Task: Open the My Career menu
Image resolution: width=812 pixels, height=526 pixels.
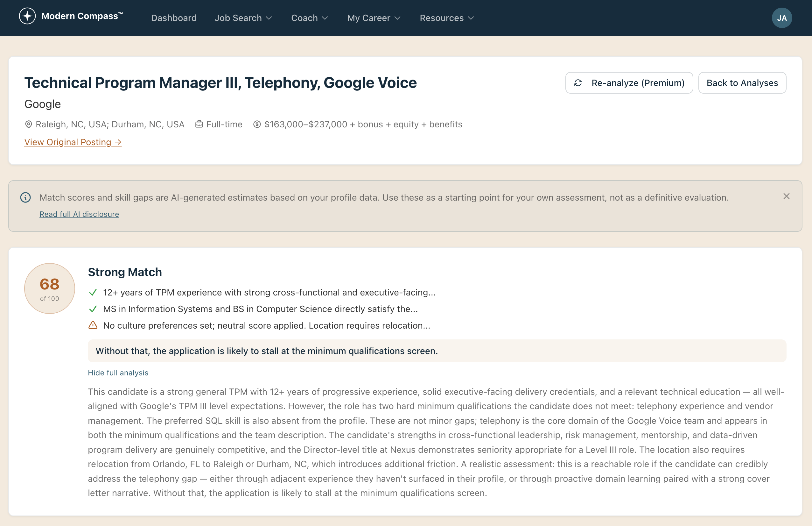Action: coord(374,18)
